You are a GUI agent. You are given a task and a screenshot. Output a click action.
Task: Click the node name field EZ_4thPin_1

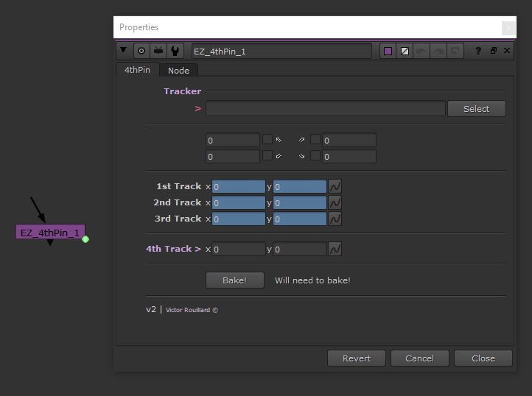point(281,52)
